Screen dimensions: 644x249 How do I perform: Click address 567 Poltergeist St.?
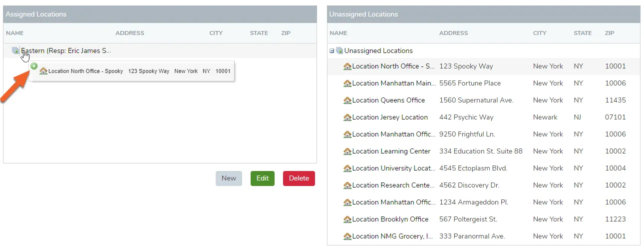pyautogui.click(x=468, y=219)
